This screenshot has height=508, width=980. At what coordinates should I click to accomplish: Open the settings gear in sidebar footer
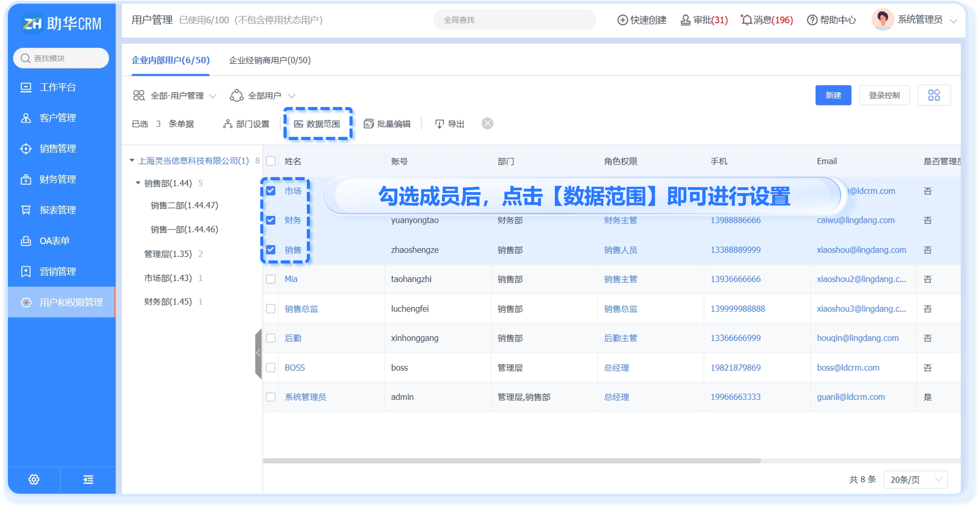tap(34, 479)
